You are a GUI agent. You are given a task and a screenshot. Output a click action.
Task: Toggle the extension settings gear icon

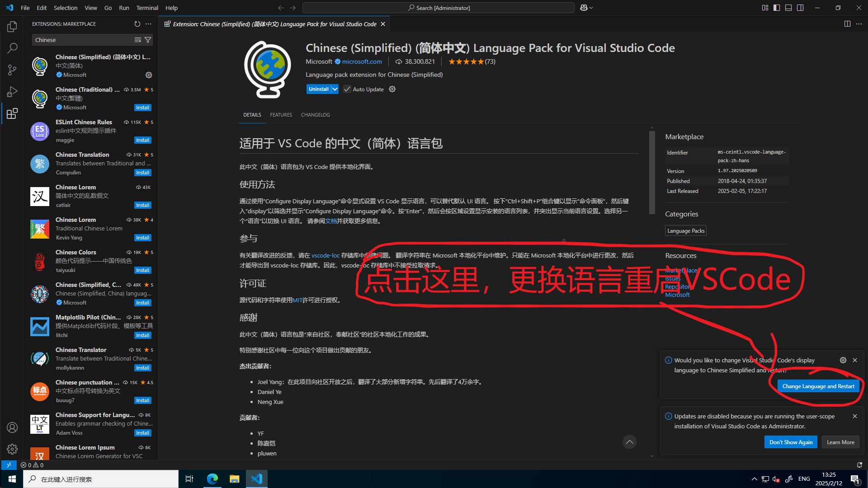coord(392,89)
